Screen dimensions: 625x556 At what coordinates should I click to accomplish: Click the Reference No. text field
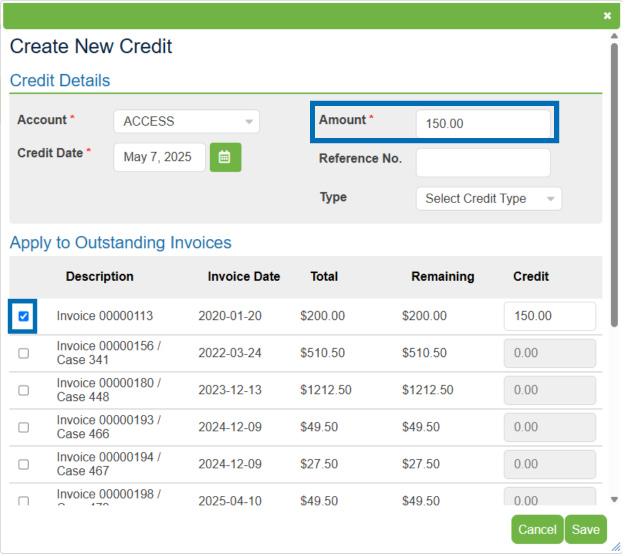pos(483,162)
